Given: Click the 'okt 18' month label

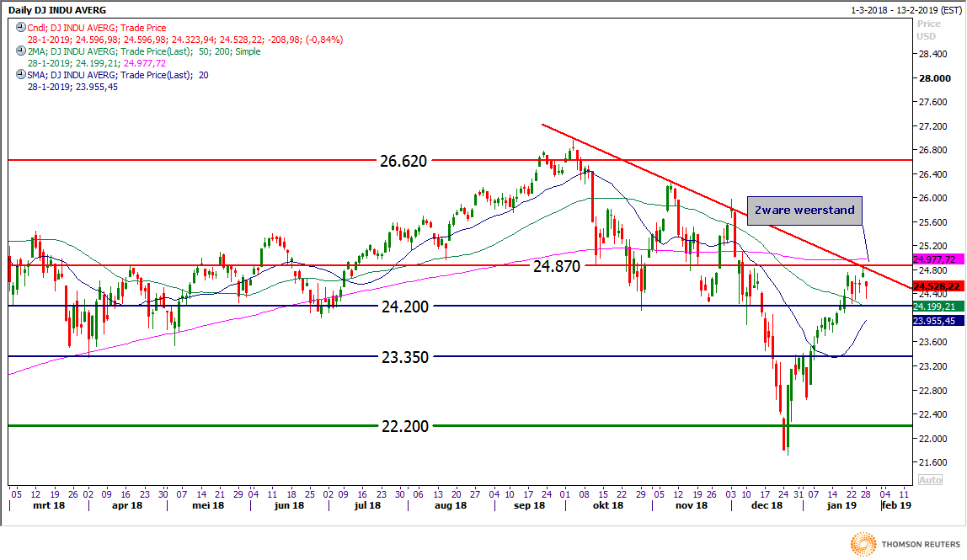Looking at the screenshot, I should click(x=608, y=506).
